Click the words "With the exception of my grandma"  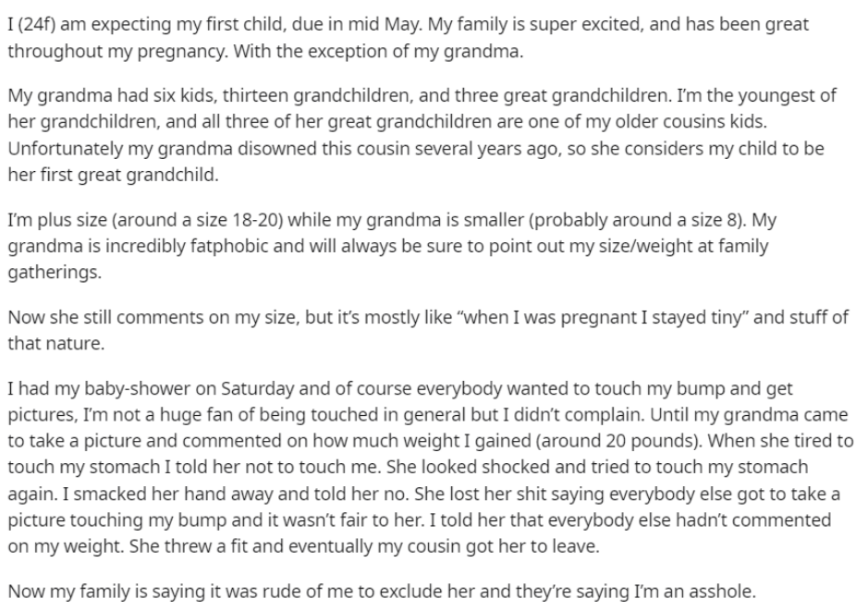tap(376, 51)
